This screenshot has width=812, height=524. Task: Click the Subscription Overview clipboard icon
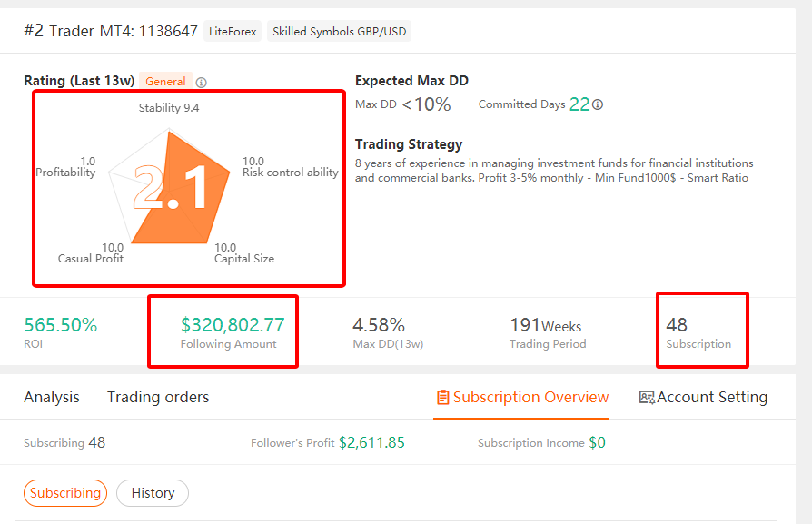[442, 397]
